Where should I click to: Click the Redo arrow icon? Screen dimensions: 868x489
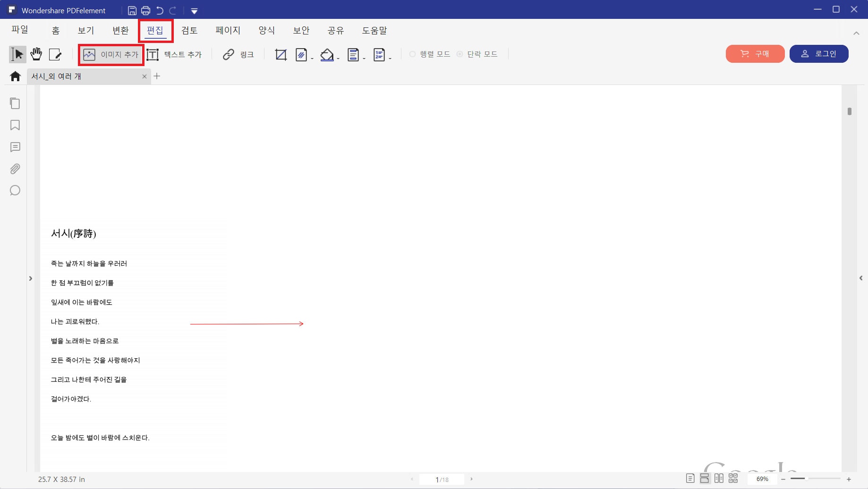tap(173, 10)
